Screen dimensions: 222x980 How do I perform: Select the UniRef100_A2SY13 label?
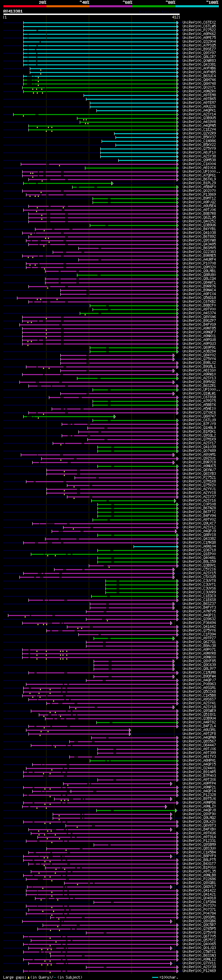[199, 378]
